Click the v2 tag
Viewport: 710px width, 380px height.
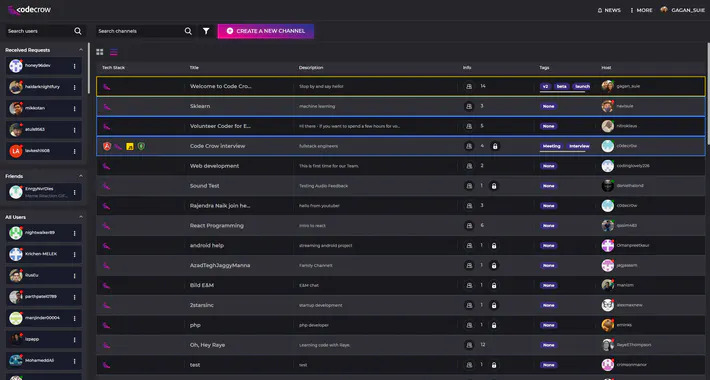tap(545, 87)
